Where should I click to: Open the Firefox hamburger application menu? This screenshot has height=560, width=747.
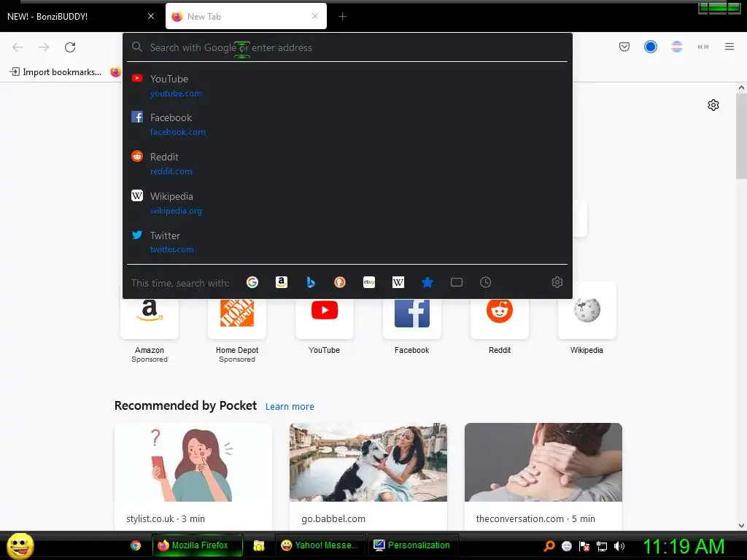click(729, 47)
